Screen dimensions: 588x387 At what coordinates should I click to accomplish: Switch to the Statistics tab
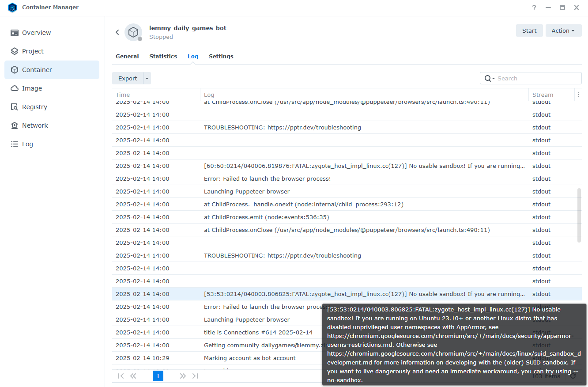pos(163,56)
